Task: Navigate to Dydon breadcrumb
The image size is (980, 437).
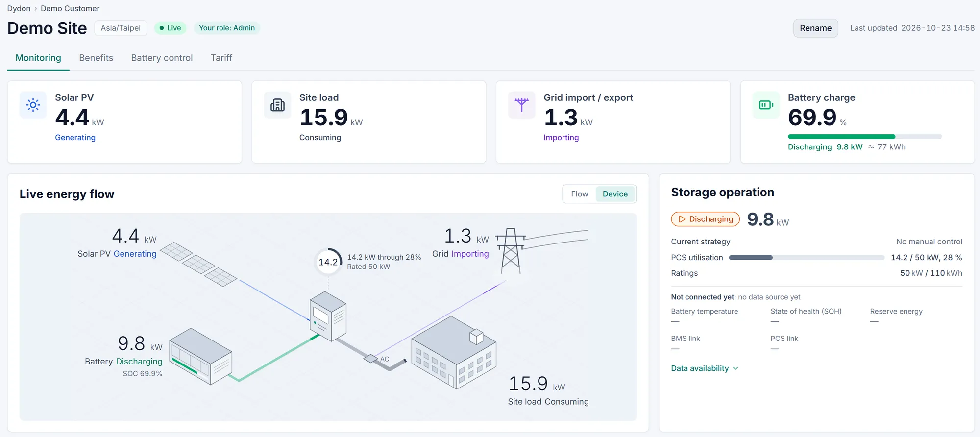Action: click(19, 8)
